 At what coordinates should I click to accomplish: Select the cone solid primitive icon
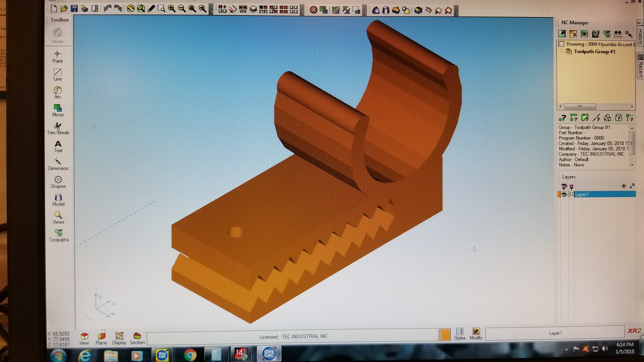click(376, 10)
